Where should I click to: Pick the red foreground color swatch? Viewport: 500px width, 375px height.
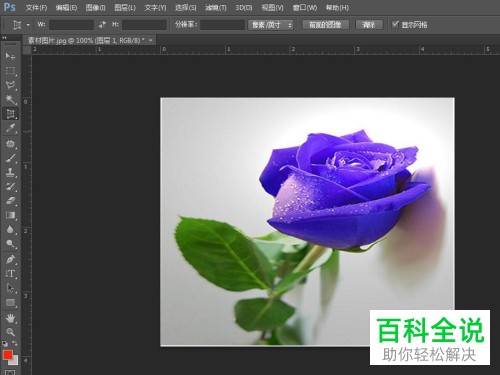[8, 354]
